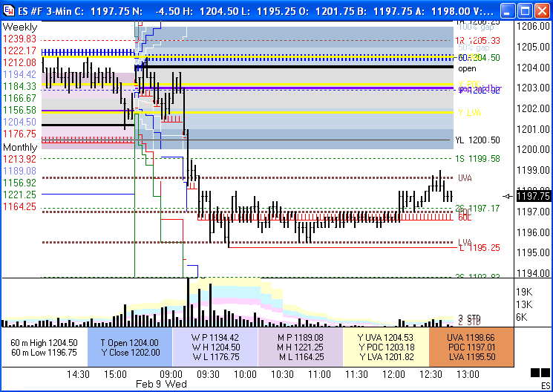The image size is (553, 392).
Task: Select the yellow Y UVA 1204.53 panel
Action: (x=385, y=347)
